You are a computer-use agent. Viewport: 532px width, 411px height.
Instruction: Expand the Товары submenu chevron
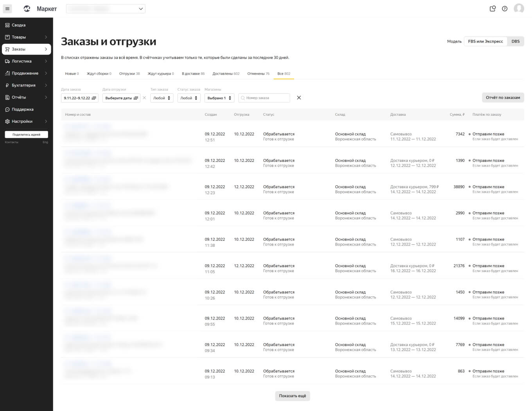tap(46, 37)
